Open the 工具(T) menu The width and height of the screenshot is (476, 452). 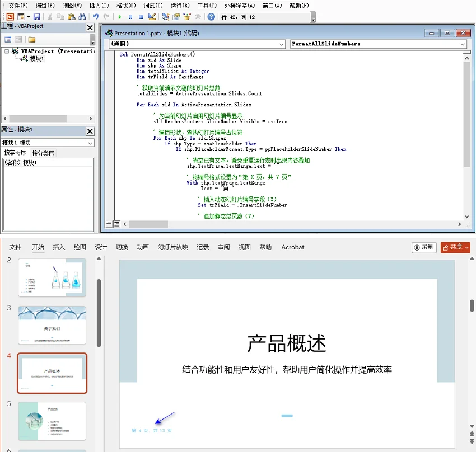click(207, 6)
